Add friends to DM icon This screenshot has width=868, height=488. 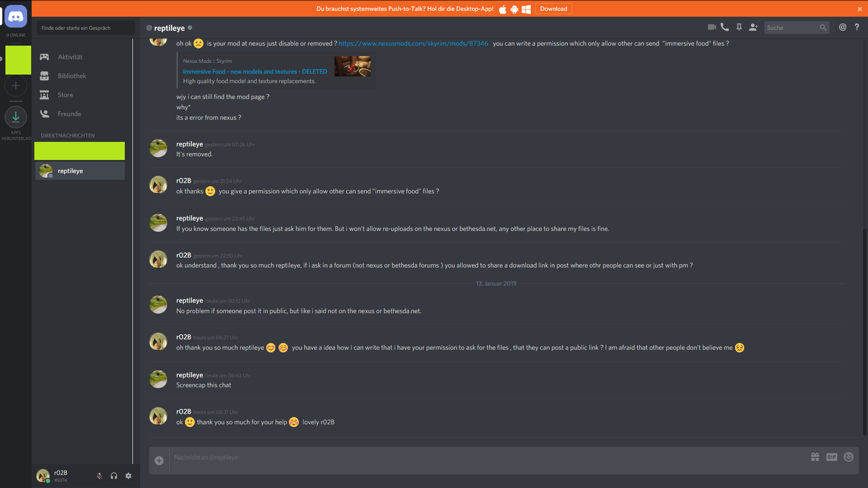click(753, 27)
